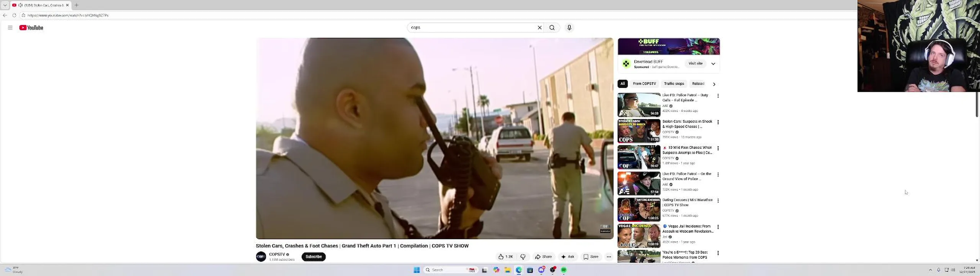Image resolution: width=980 pixels, height=276 pixels.
Task: Select the 'Related' chip
Action: (698, 84)
